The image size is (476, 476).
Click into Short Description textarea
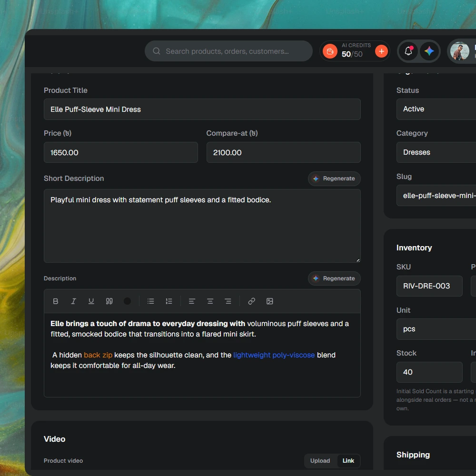coord(202,226)
